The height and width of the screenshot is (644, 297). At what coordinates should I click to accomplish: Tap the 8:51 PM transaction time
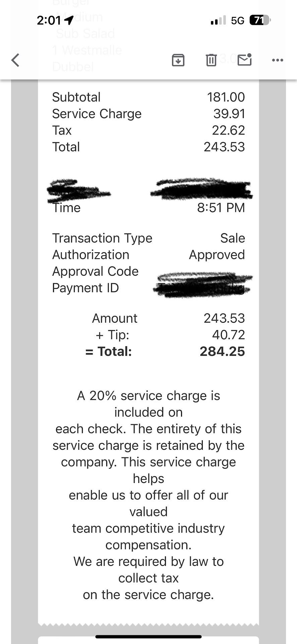[x=221, y=208]
